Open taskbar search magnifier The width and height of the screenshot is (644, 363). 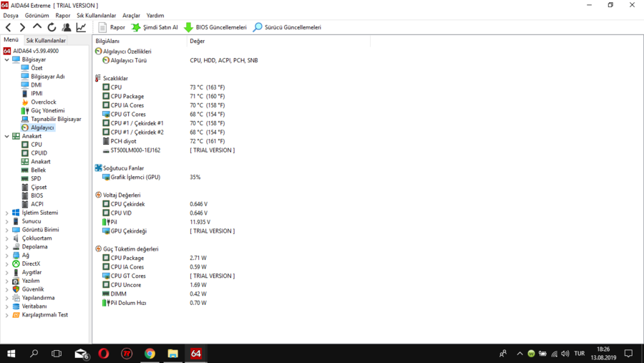tap(34, 354)
